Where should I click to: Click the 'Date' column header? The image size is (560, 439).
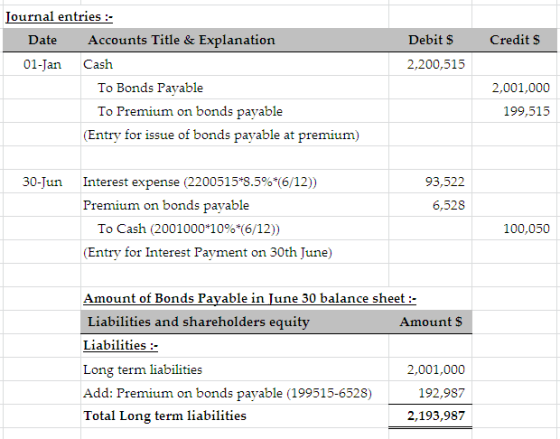tap(42, 40)
